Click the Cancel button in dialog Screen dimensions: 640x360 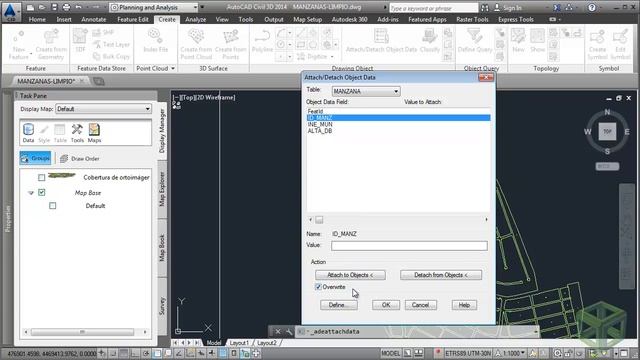[420, 305]
